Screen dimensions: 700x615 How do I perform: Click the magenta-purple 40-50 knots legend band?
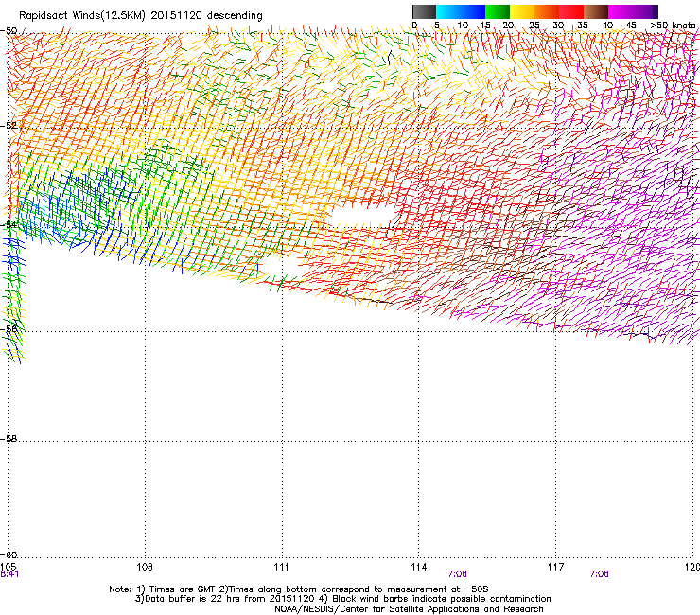(x=633, y=11)
